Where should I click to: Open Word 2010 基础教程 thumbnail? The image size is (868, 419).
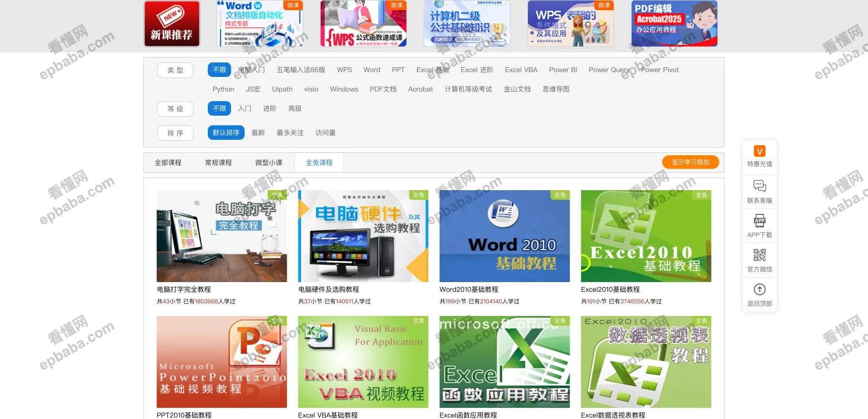(x=505, y=236)
